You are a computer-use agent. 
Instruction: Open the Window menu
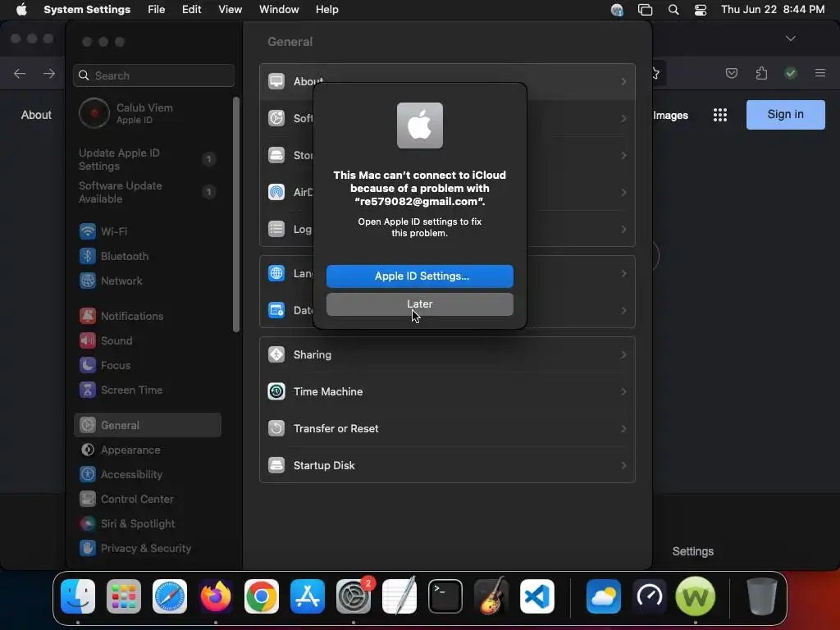click(x=279, y=9)
